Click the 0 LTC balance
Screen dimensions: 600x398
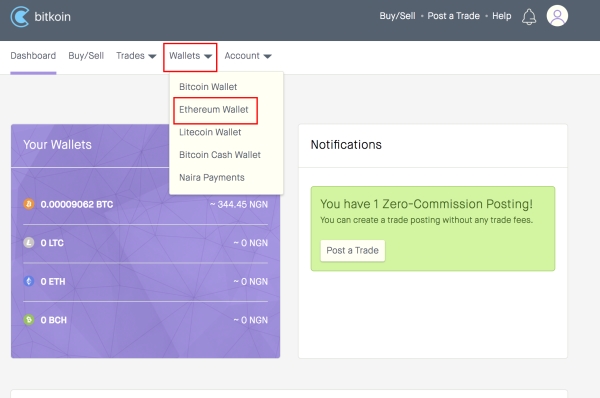point(52,243)
